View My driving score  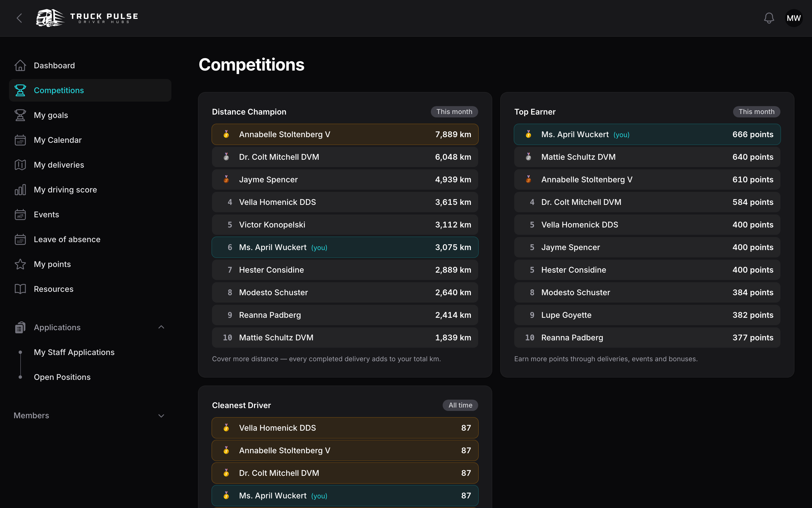90,190
